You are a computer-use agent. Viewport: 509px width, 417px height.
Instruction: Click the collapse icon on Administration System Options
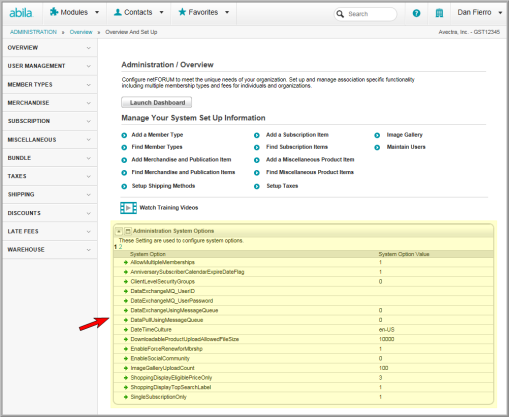click(x=119, y=231)
